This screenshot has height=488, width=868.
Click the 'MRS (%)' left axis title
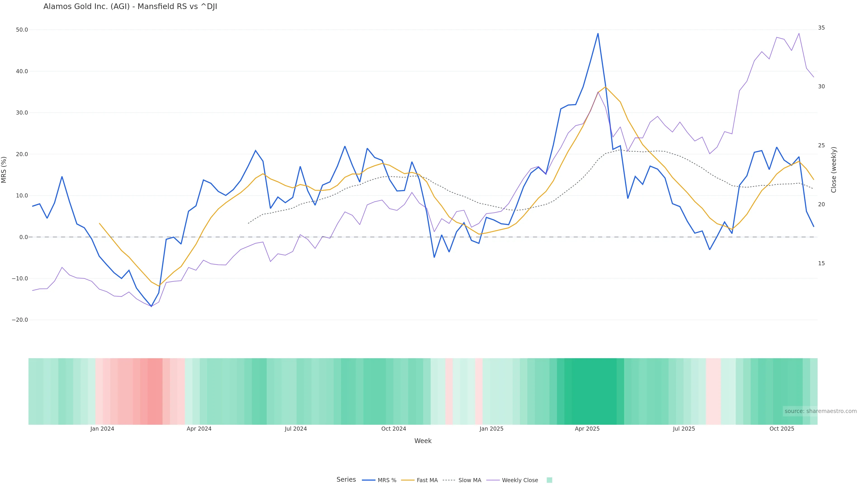pyautogui.click(x=4, y=170)
